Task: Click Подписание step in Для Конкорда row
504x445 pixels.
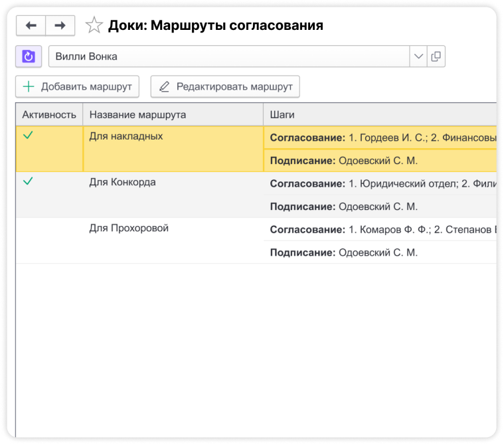Action: (380, 207)
